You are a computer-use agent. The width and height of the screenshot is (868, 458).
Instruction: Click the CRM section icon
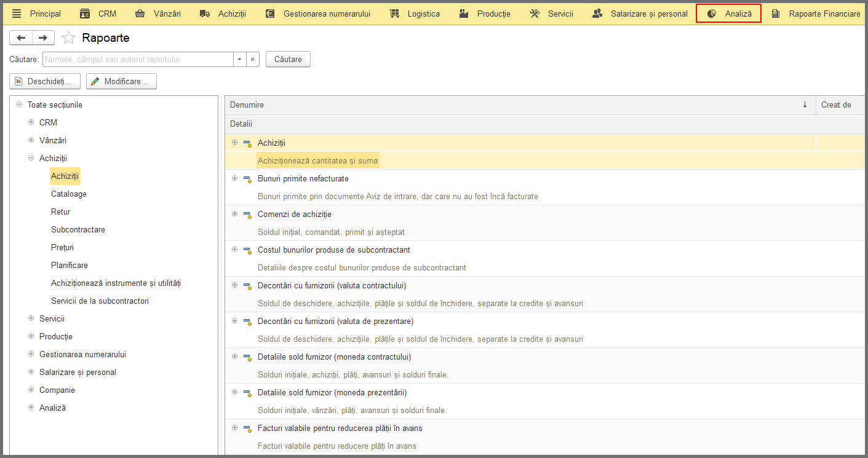[85, 14]
